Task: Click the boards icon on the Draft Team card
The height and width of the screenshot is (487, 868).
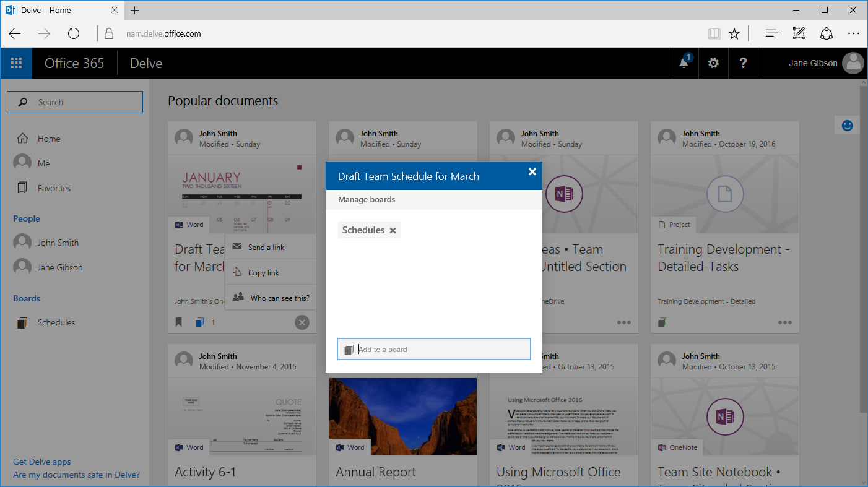Action: (x=199, y=322)
